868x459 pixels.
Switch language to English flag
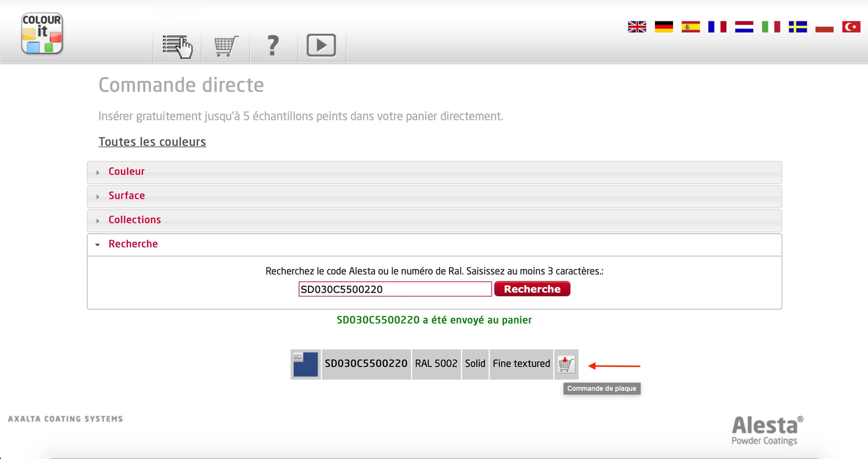[x=637, y=27]
